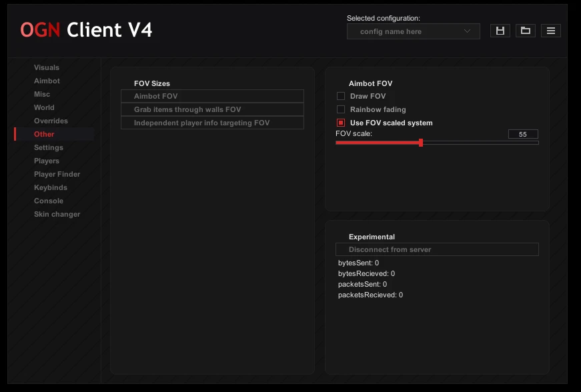Expand the config name dropdown arrow

tap(467, 31)
